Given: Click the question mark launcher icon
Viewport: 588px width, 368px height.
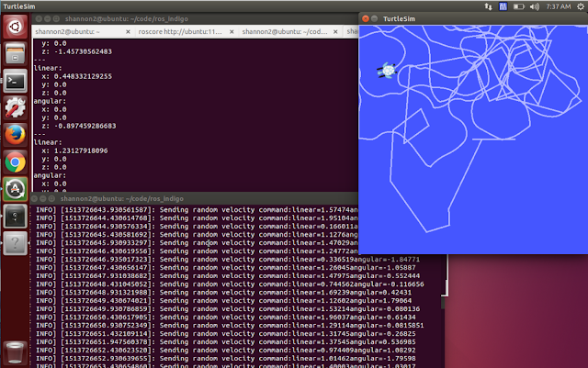Looking at the screenshot, I should pyautogui.click(x=15, y=243).
